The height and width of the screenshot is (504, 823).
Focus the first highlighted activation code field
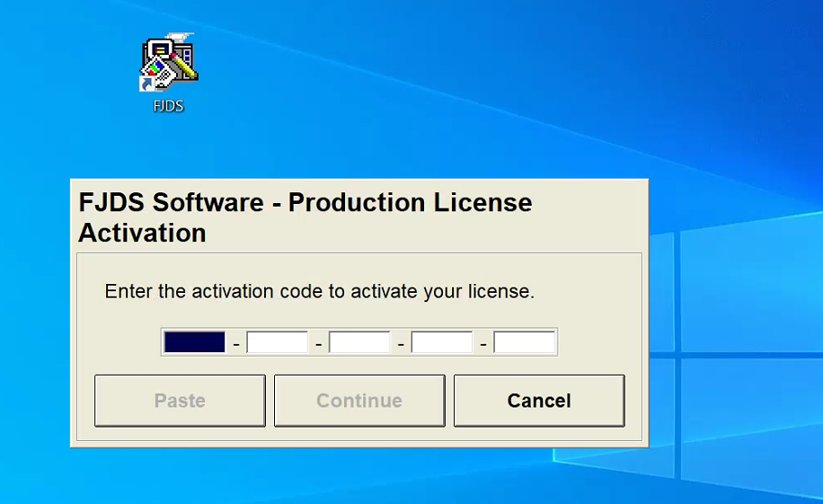point(194,342)
